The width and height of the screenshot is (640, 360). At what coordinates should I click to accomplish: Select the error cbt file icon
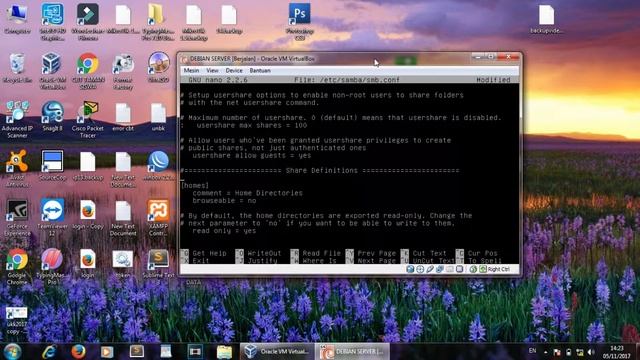click(x=123, y=116)
